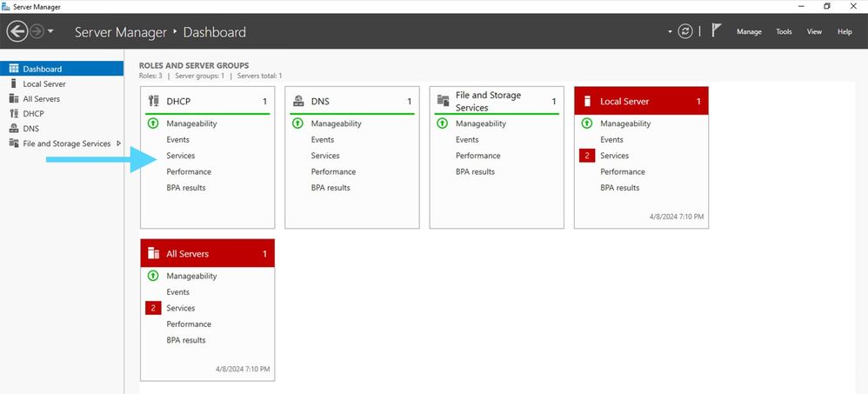Open the Manage menu
Viewport: 868px width, 394px height.
click(x=749, y=32)
